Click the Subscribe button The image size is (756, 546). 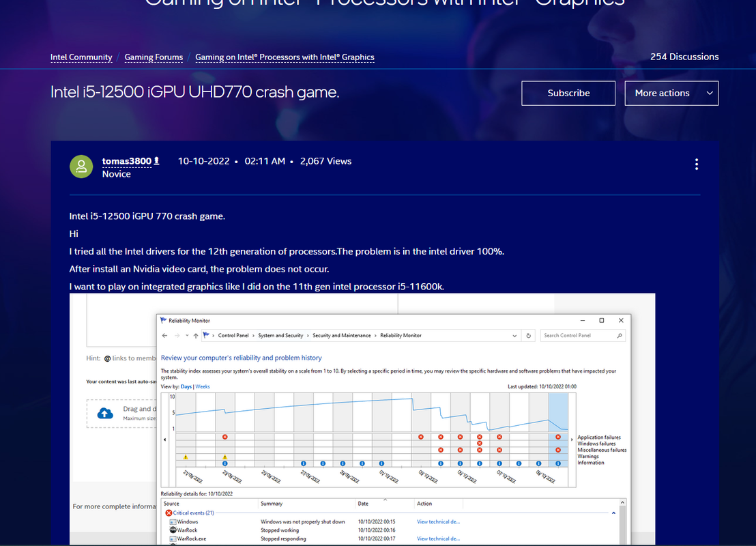tap(568, 93)
